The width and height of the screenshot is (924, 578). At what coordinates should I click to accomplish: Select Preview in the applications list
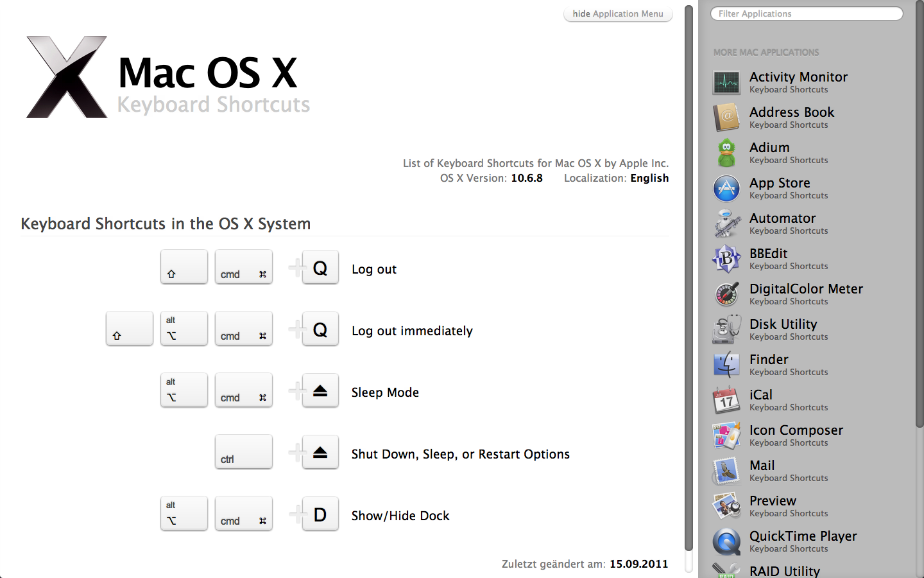click(789, 506)
